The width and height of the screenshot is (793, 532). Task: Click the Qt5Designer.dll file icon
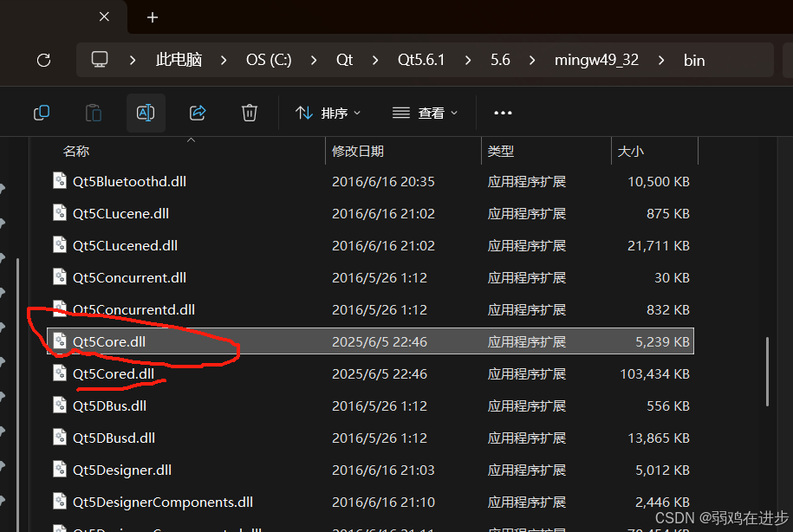click(x=60, y=469)
